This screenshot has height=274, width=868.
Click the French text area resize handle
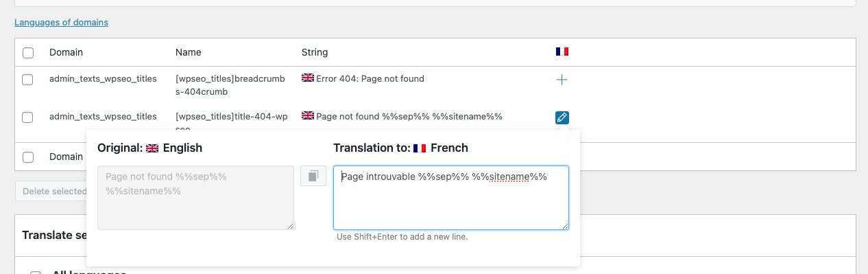(x=564, y=225)
